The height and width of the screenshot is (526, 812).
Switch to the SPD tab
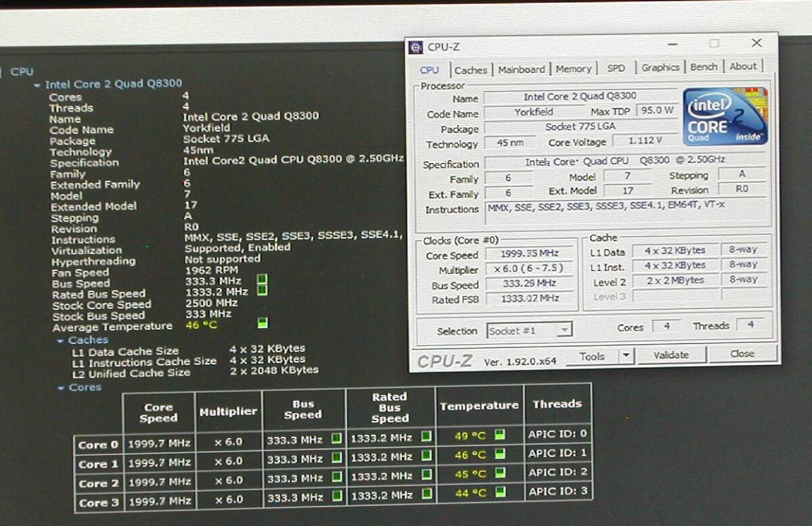pos(616,68)
